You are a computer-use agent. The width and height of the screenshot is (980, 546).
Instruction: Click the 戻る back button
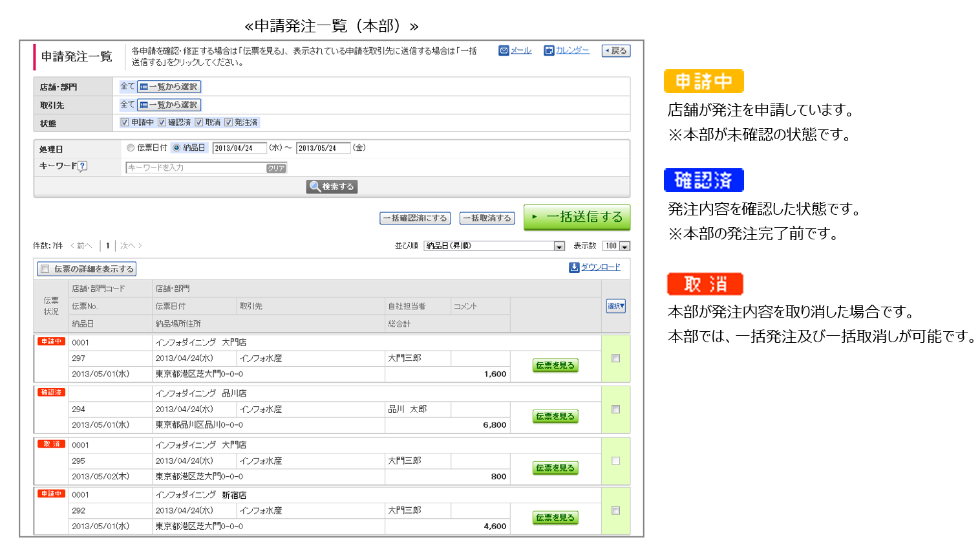click(x=615, y=50)
